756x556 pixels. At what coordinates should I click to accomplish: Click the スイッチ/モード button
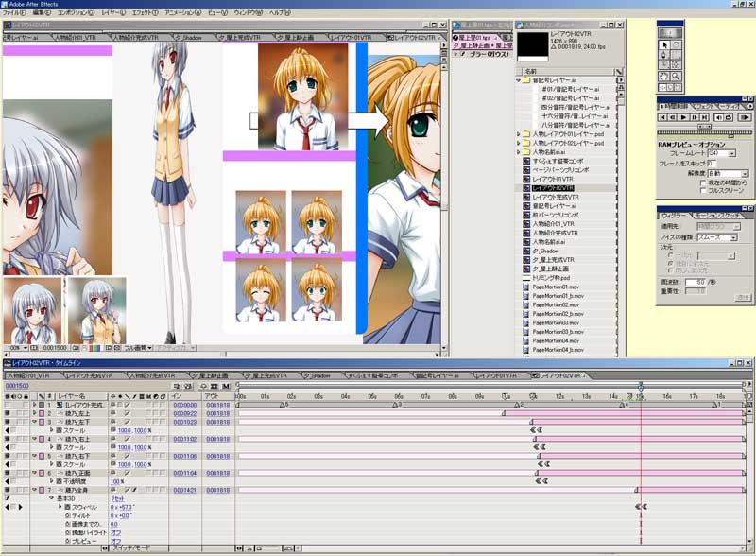coord(131,548)
